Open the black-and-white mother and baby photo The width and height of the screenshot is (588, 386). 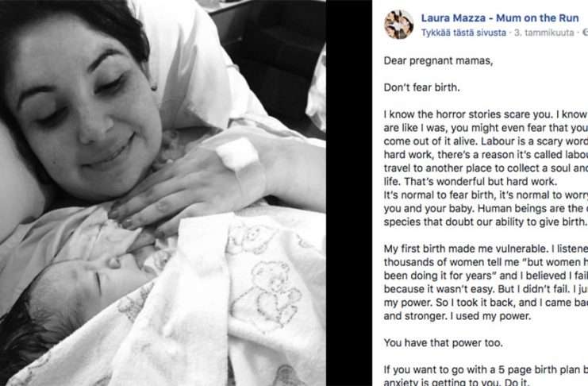coord(163,193)
